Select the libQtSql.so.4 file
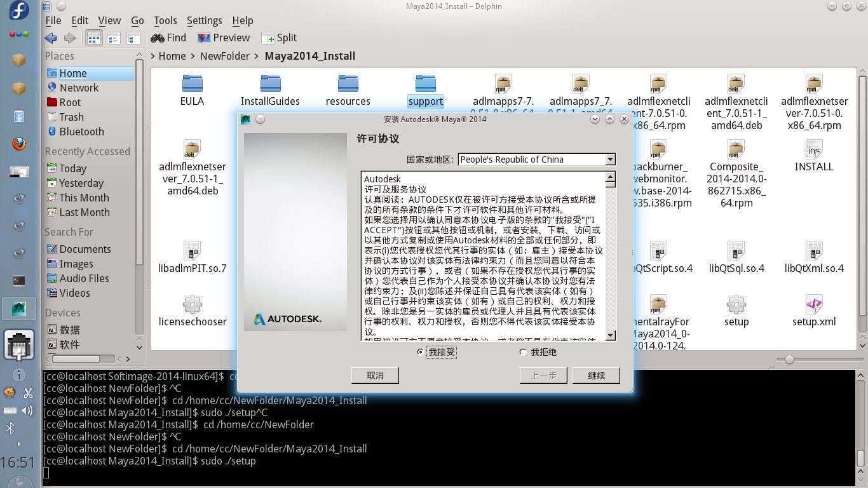The width and height of the screenshot is (868, 488). tap(736, 257)
